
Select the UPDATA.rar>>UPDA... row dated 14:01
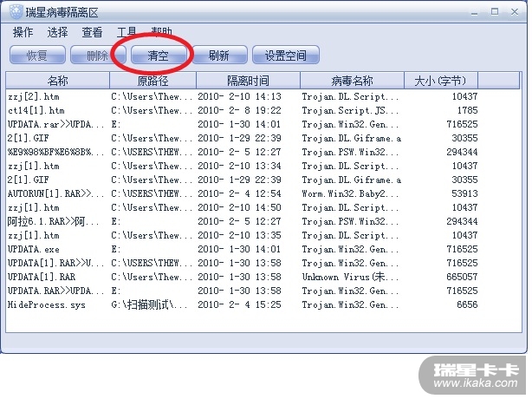pos(243,125)
